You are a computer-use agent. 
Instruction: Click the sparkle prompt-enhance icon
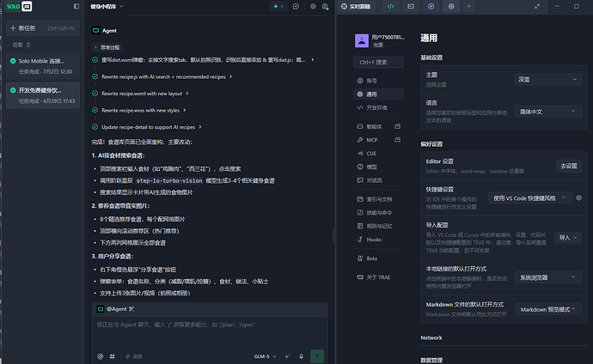(x=287, y=356)
